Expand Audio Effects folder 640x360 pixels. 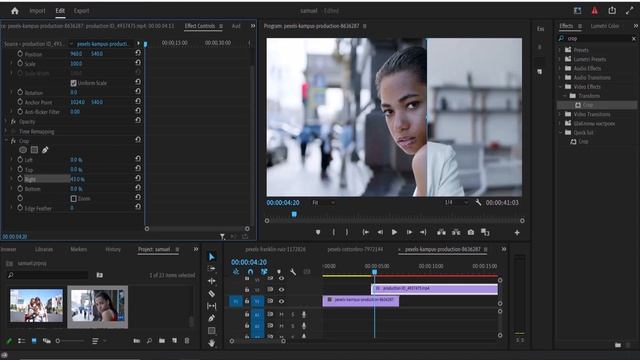[560, 68]
